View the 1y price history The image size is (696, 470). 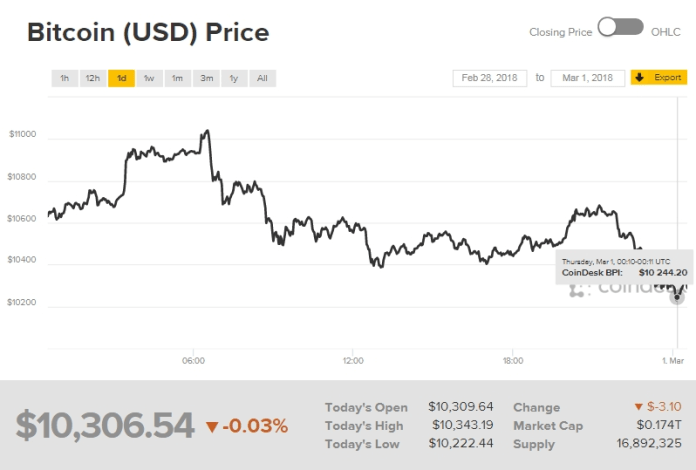tap(233, 78)
